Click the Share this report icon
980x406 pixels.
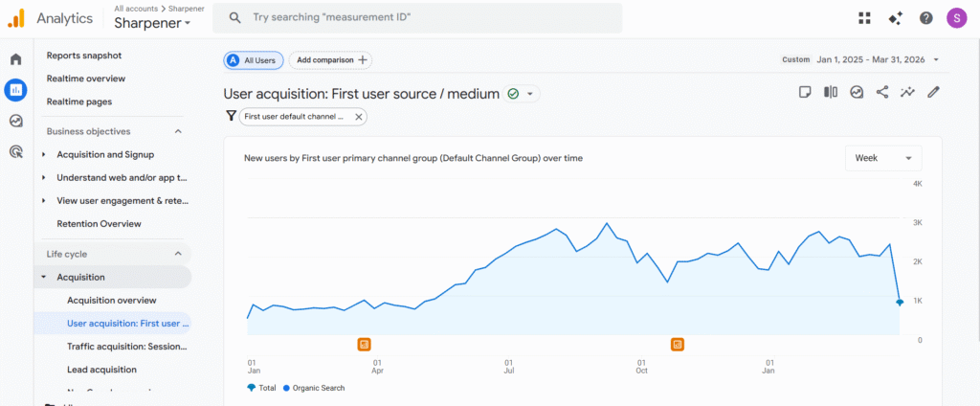pos(882,93)
